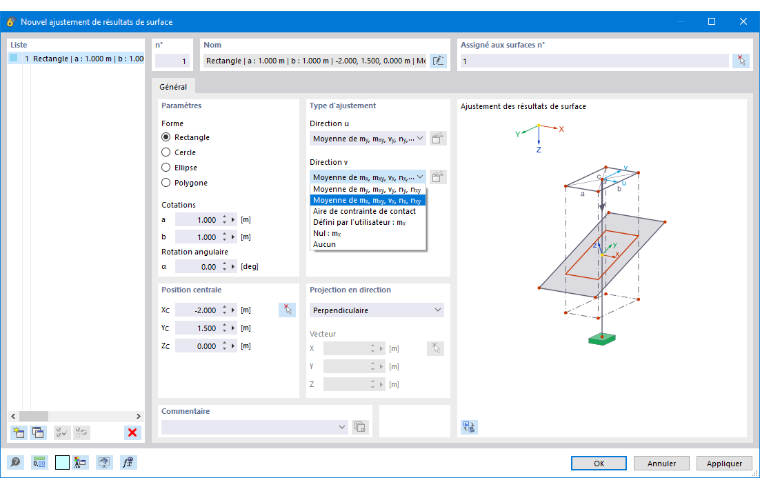
Task: Confirm with the OK button
Action: pyautogui.click(x=599, y=463)
